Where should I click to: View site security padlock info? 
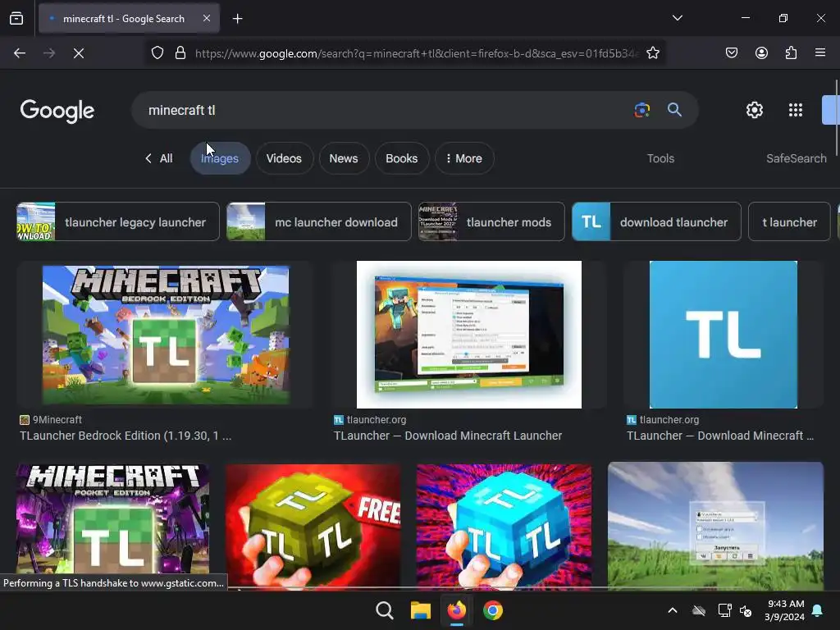click(x=180, y=53)
